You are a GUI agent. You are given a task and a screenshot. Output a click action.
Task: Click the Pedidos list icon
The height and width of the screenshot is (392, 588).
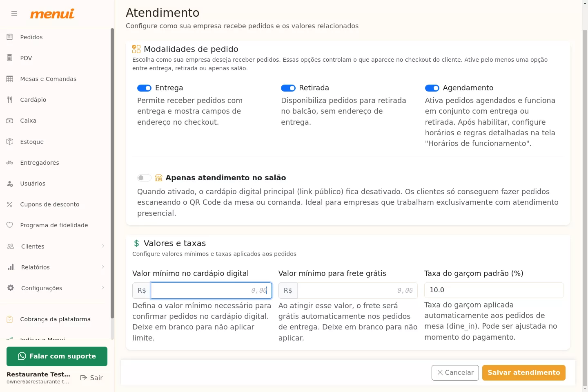(x=10, y=37)
